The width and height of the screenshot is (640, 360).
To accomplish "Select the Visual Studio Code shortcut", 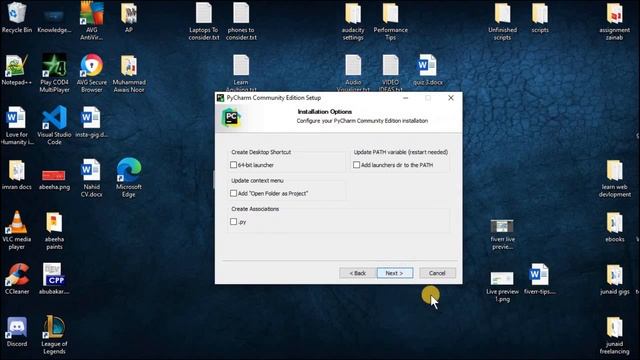I will (x=54, y=126).
